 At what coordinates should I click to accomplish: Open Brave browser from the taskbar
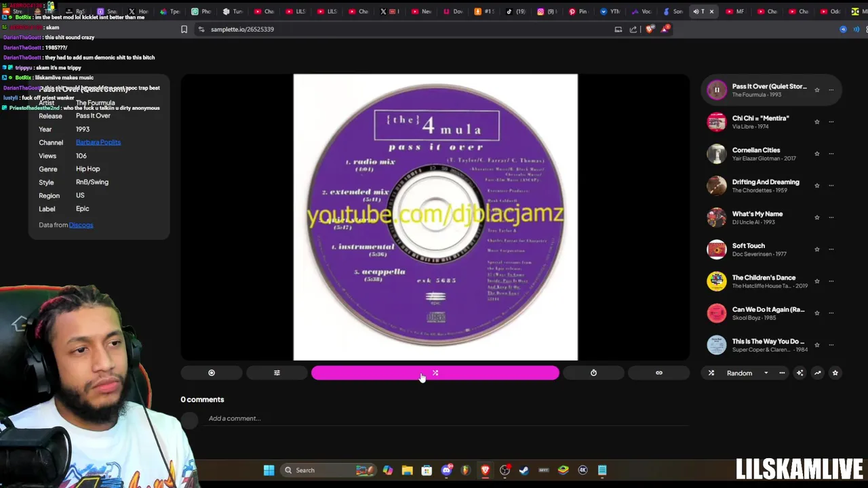tap(485, 470)
